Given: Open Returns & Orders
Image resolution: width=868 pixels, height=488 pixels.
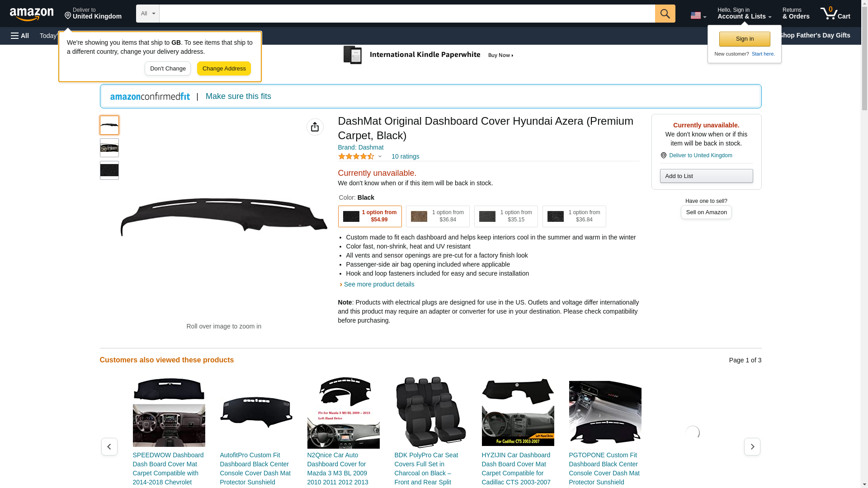Looking at the screenshot, I should click(795, 14).
